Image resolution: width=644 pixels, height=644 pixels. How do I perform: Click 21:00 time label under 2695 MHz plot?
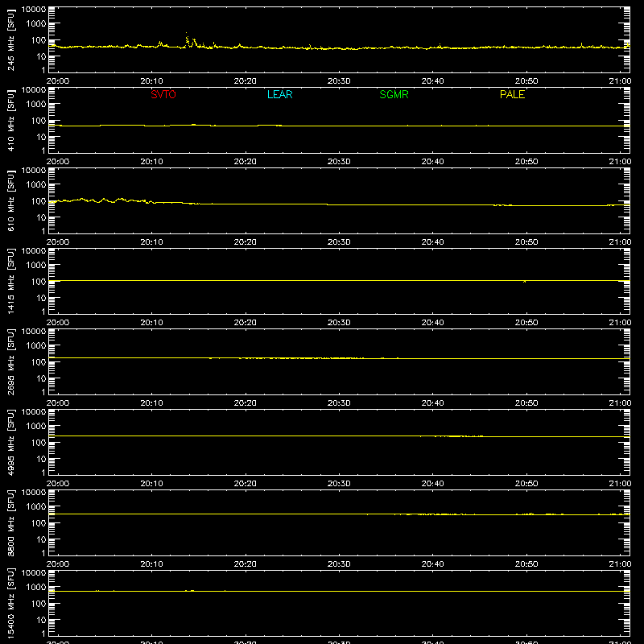(620, 403)
